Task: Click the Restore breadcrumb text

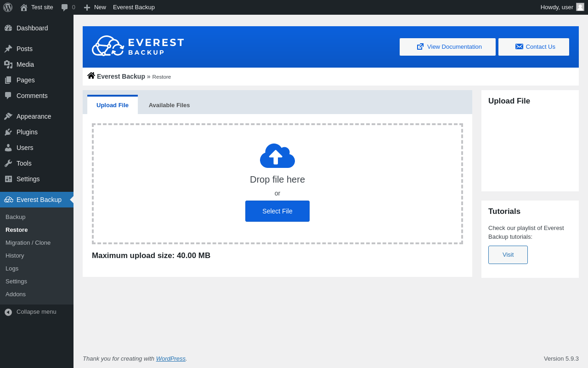Action: 162,77
